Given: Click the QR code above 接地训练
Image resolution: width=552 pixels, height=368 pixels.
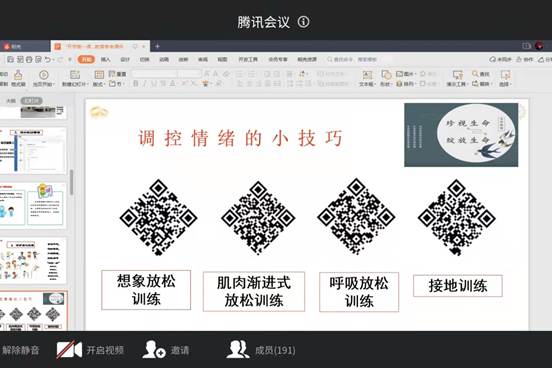Looking at the screenshot, I should [457, 218].
